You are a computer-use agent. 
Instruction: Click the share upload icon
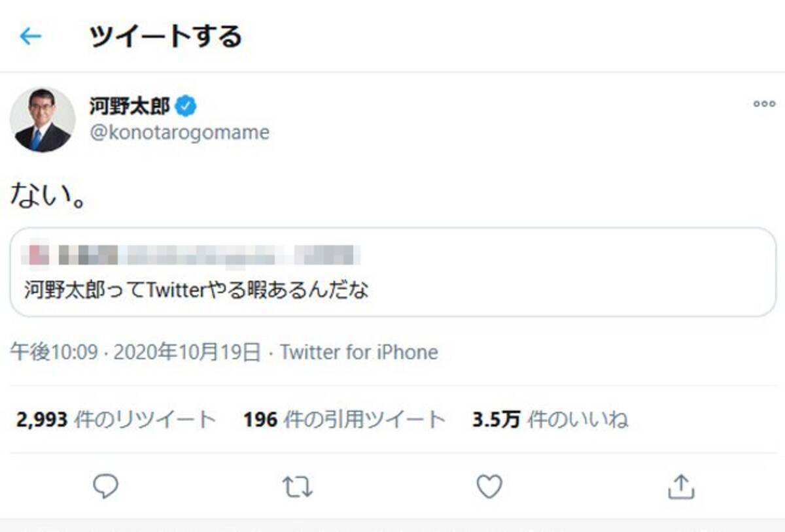[680, 487]
